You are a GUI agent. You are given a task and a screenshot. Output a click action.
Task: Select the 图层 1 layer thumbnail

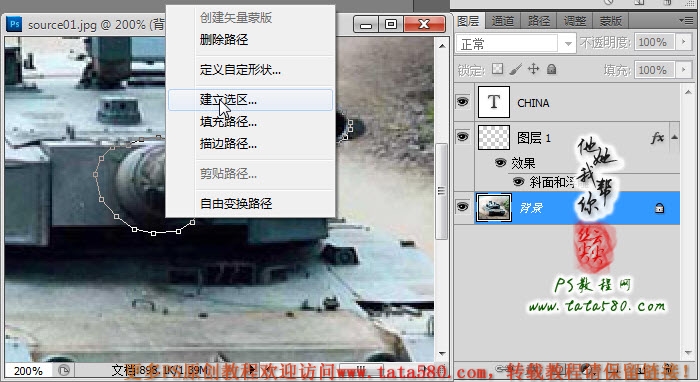pyautogui.click(x=493, y=137)
